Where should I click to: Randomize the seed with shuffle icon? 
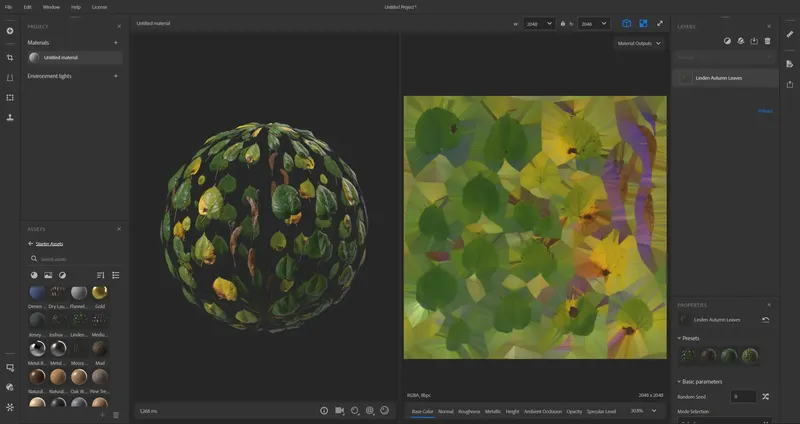point(766,397)
